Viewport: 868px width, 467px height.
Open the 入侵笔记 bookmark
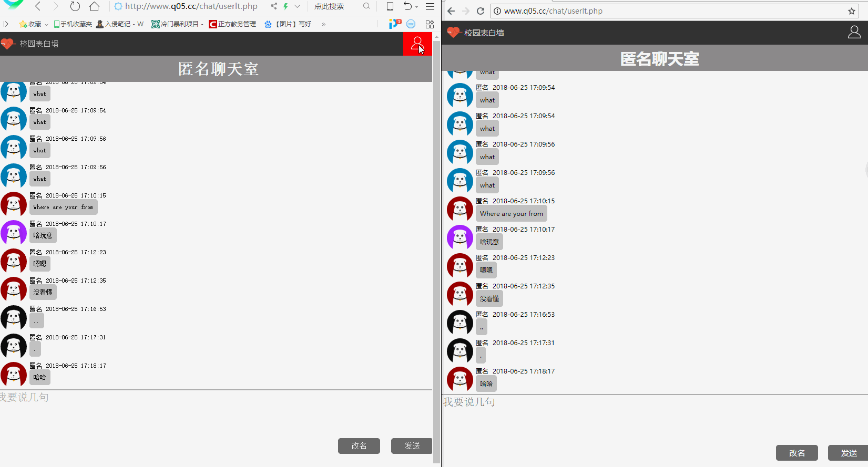click(x=120, y=24)
